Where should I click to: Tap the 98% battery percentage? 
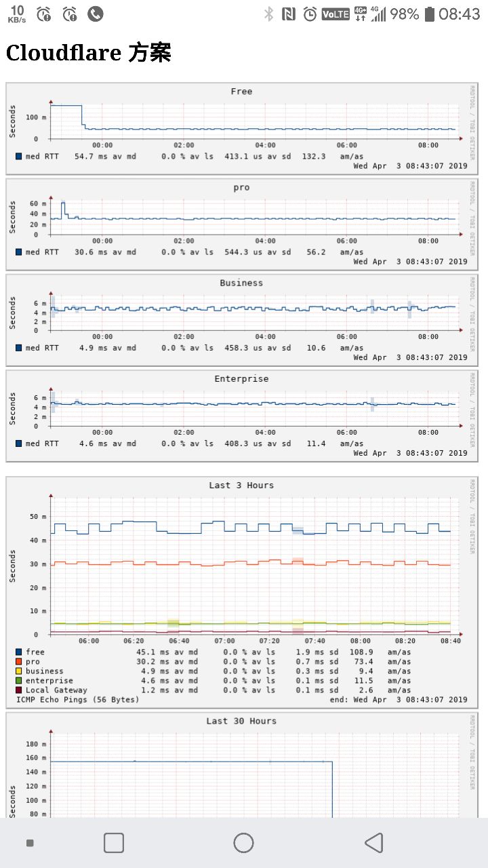point(405,14)
